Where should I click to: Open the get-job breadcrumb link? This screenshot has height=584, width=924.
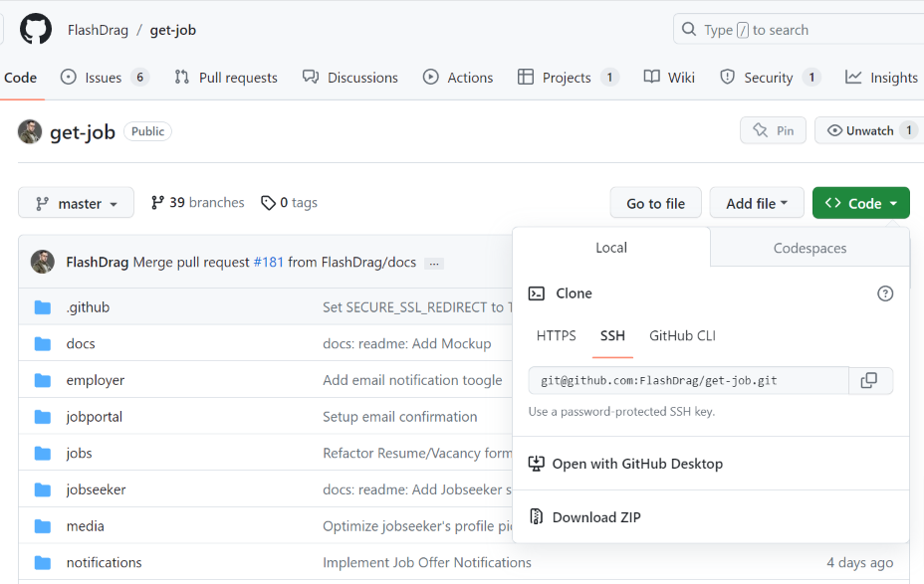(x=172, y=30)
